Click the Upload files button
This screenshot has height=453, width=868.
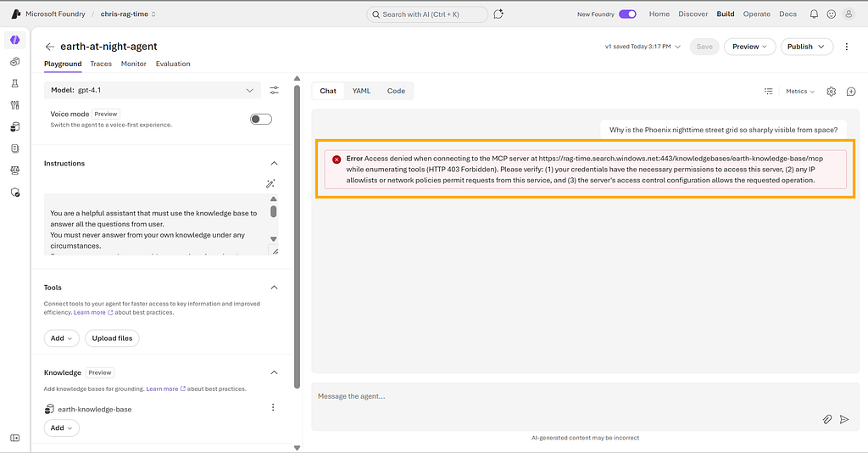113,338
